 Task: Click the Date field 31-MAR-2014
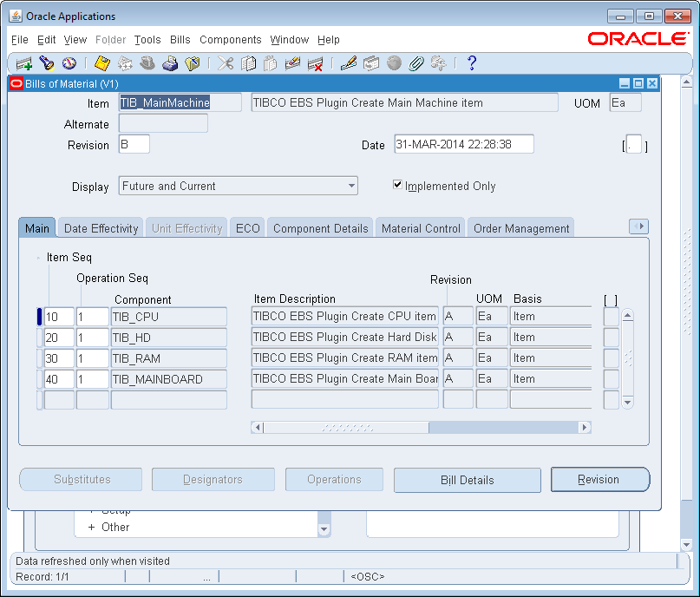pyautogui.click(x=464, y=144)
